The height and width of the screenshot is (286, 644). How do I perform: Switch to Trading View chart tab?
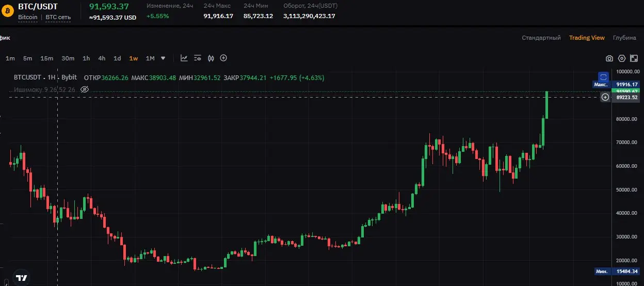click(x=587, y=38)
